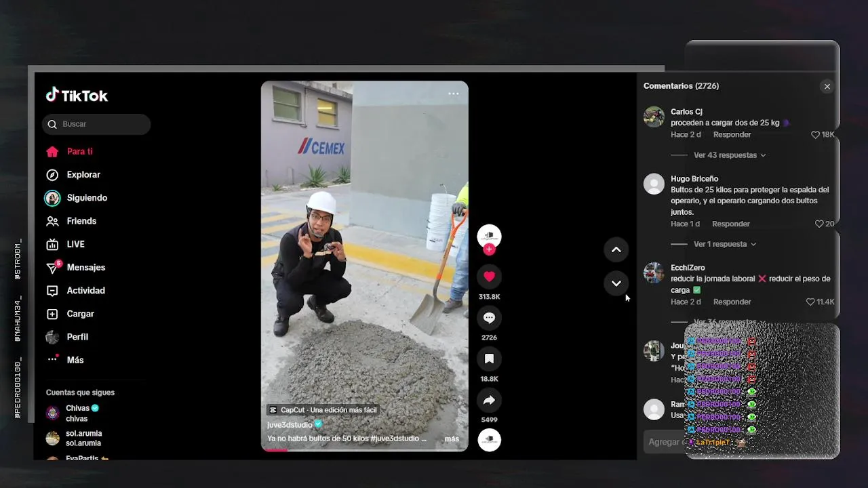Open EcchiZero commenter name
Image resolution: width=868 pixels, height=488 pixels.
click(688, 268)
